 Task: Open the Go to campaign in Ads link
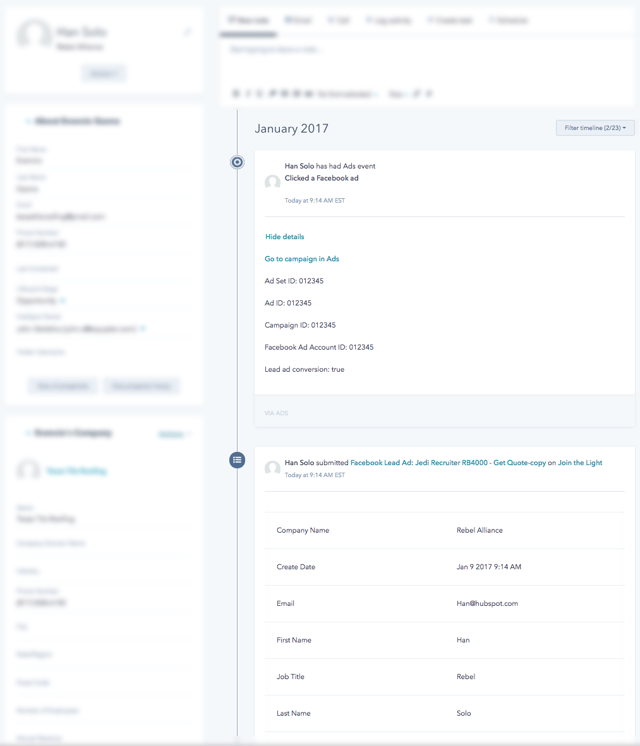[x=301, y=259]
